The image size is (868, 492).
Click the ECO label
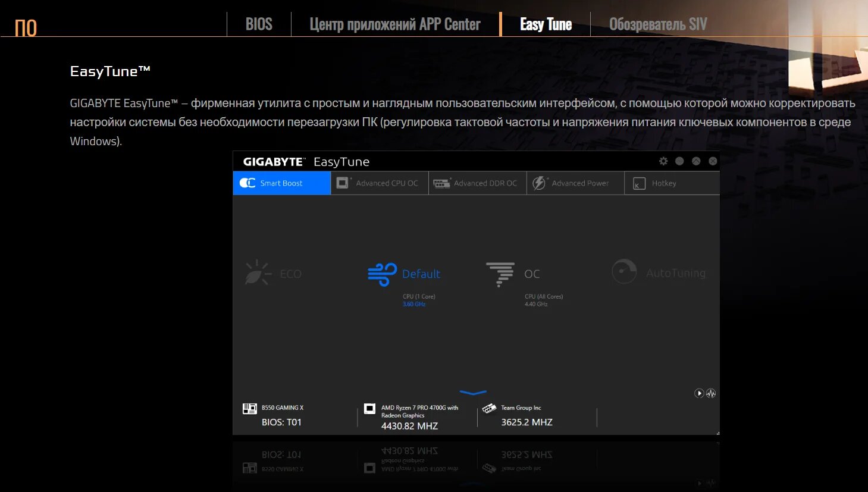(291, 274)
